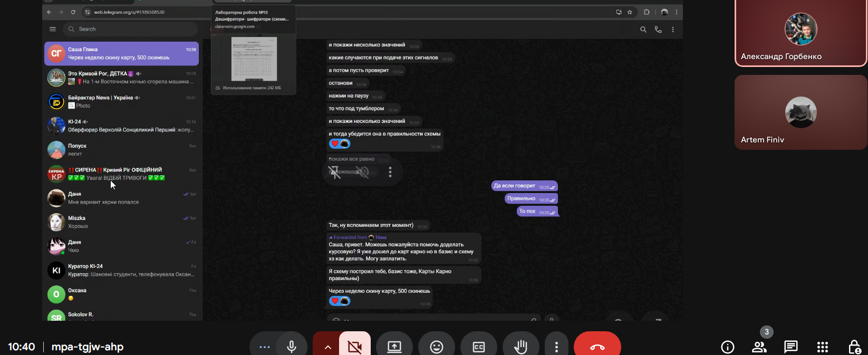
Task: Click the message то что под тумблером
Action: 363,109
